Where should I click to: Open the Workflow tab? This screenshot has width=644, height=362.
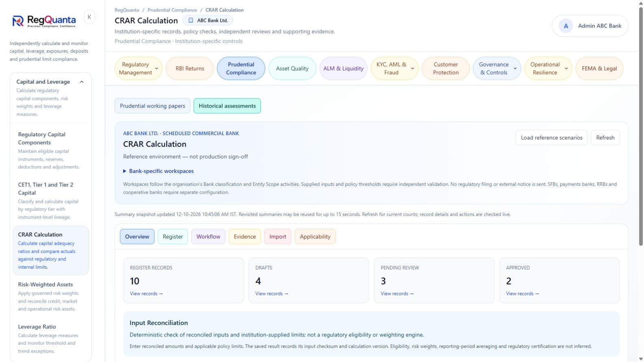click(208, 237)
